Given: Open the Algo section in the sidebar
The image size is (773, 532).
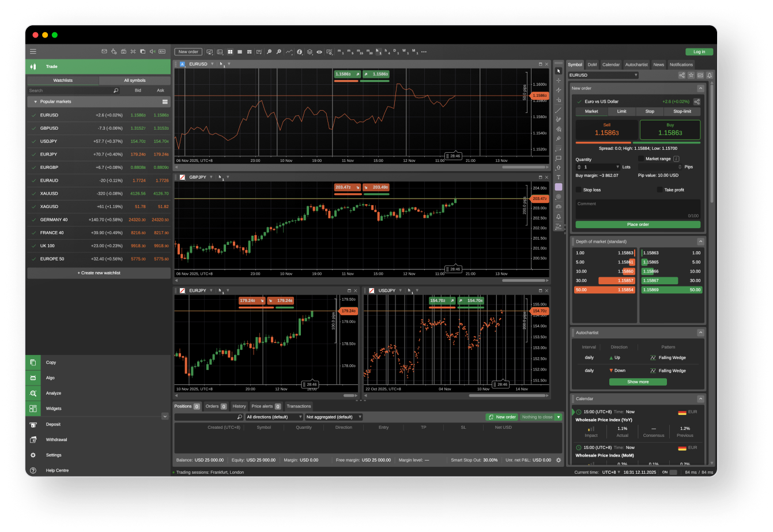Looking at the screenshot, I should click(x=51, y=378).
